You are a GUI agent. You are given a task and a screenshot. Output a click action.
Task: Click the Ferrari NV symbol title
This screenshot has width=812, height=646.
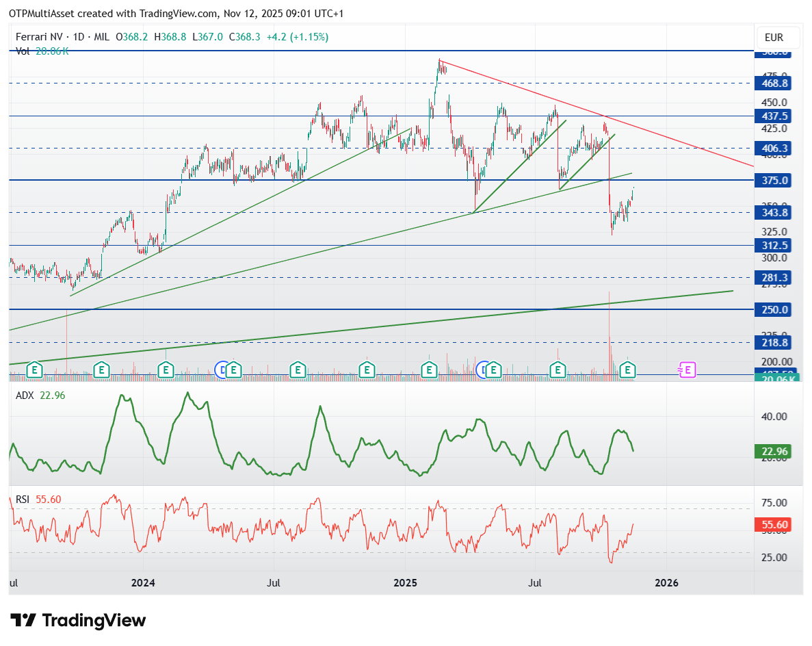point(39,37)
